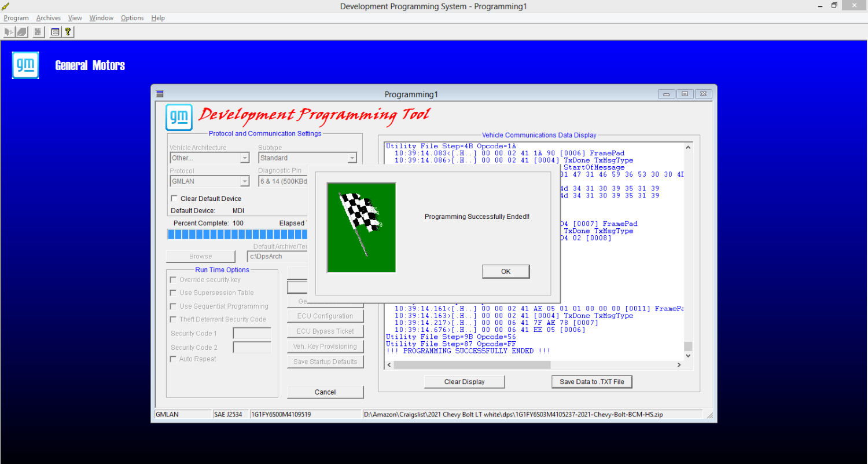
Task: Click the ECU Bypass Ticket button
Action: [x=325, y=331]
